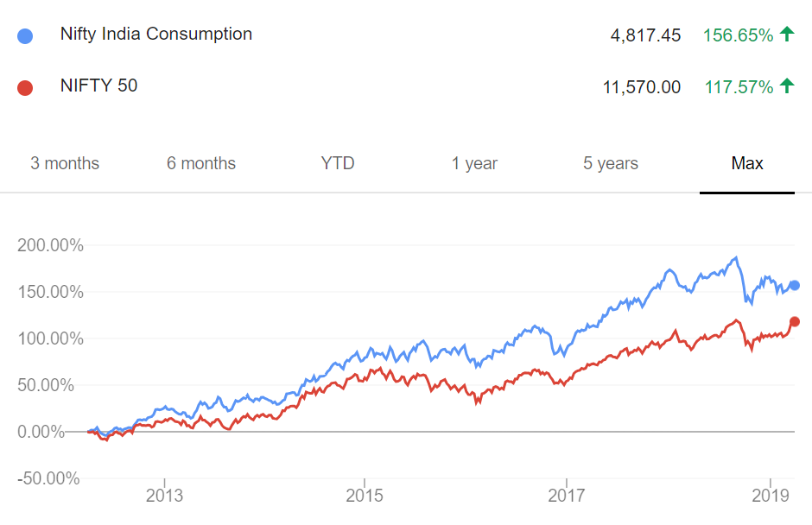
Task: Open the YTD tab
Action: (x=338, y=163)
